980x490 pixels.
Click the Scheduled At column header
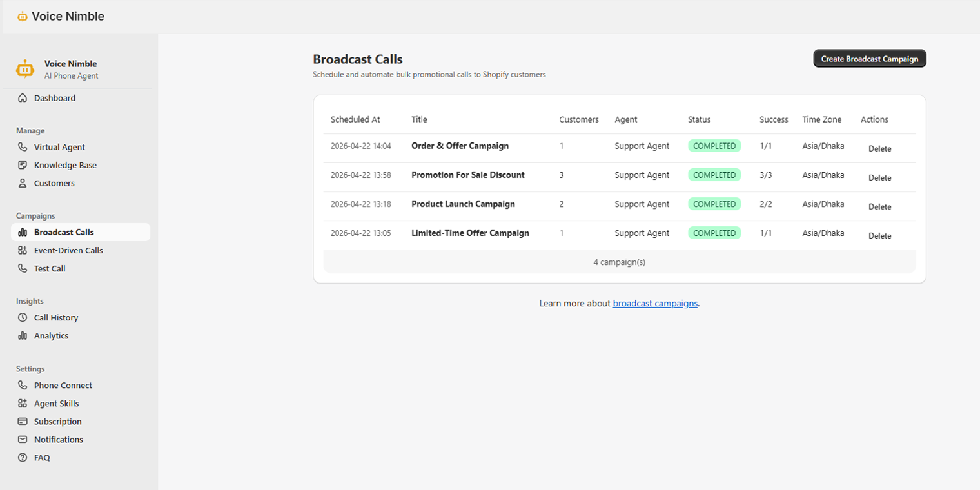(355, 119)
